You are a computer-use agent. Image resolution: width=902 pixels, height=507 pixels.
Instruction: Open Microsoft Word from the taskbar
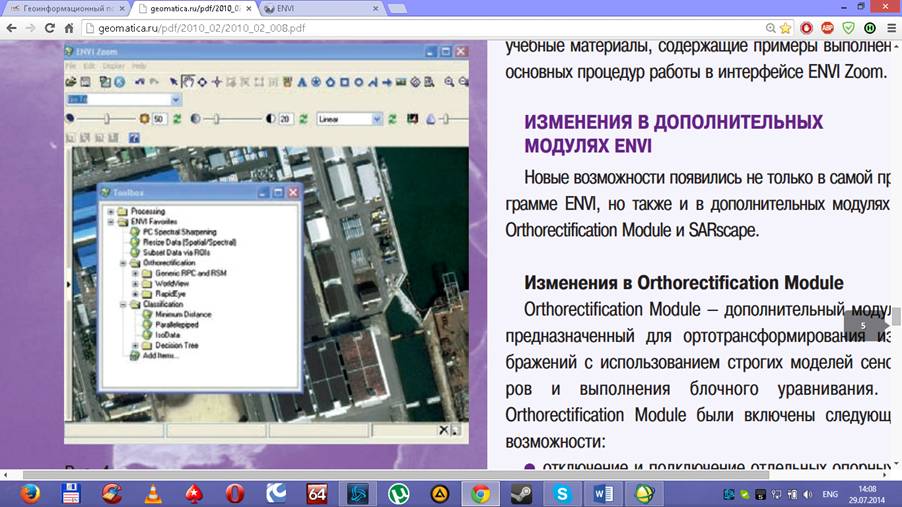coord(604,493)
